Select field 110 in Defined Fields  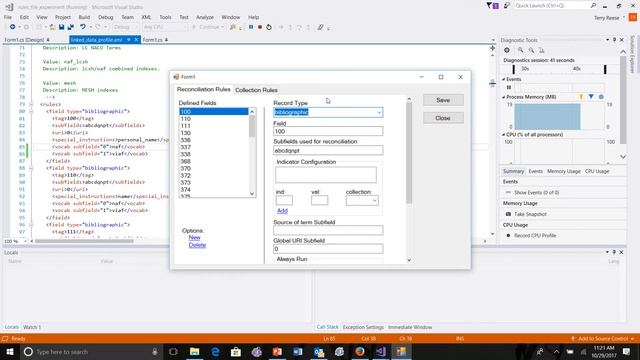click(214, 119)
